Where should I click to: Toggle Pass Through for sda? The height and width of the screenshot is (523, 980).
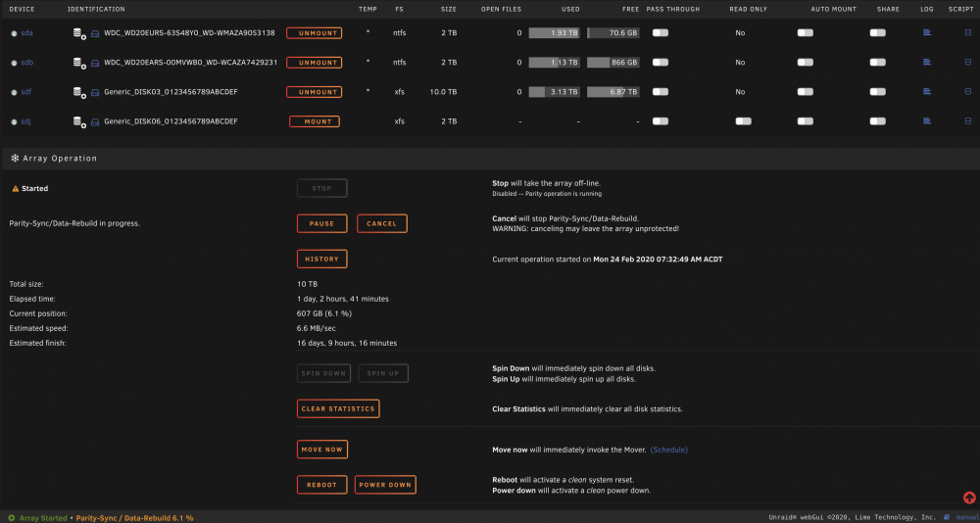pyautogui.click(x=661, y=32)
